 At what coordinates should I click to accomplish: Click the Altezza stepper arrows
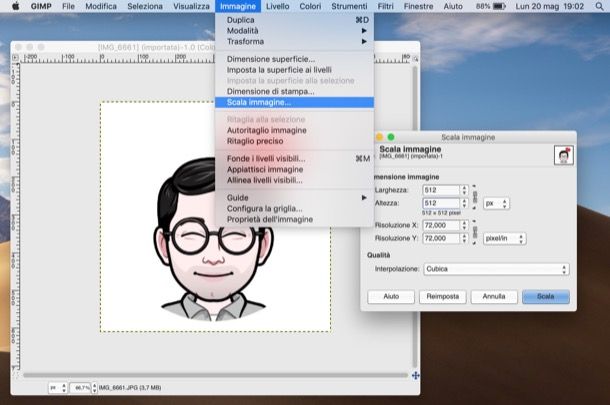pyautogui.click(x=464, y=203)
